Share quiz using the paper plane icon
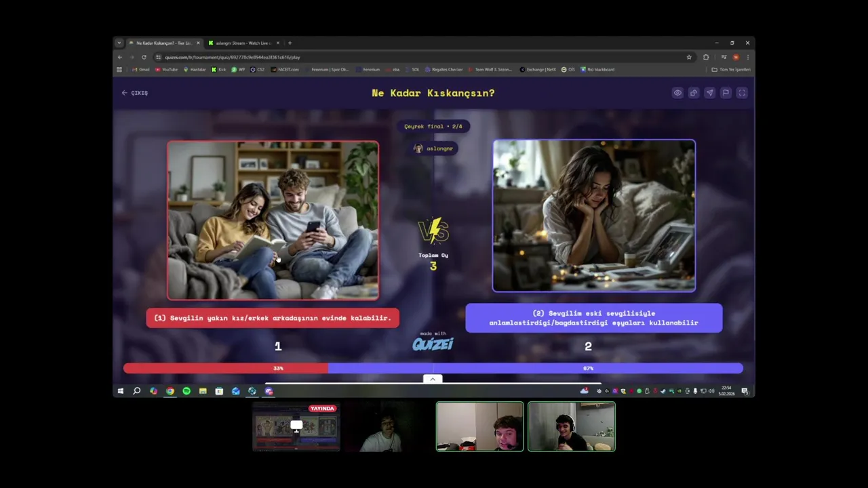 [x=709, y=93]
